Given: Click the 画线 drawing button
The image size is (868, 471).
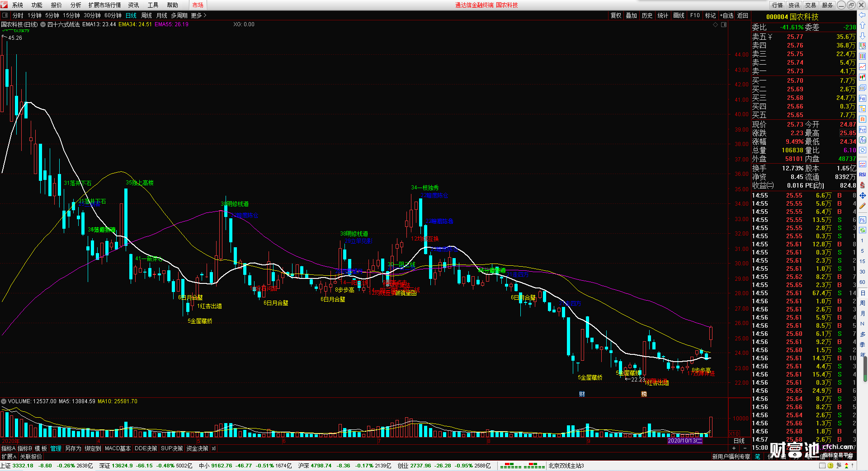Looking at the screenshot, I should click(679, 15).
